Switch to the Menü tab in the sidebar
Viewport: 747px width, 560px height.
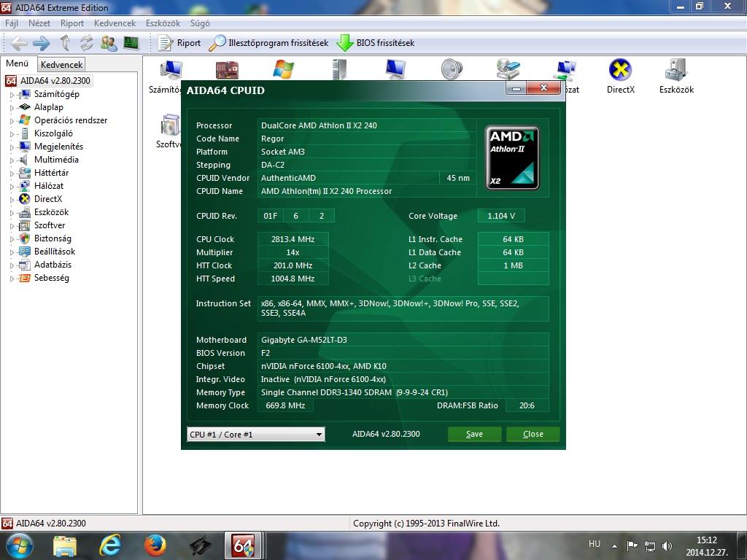tap(18, 63)
